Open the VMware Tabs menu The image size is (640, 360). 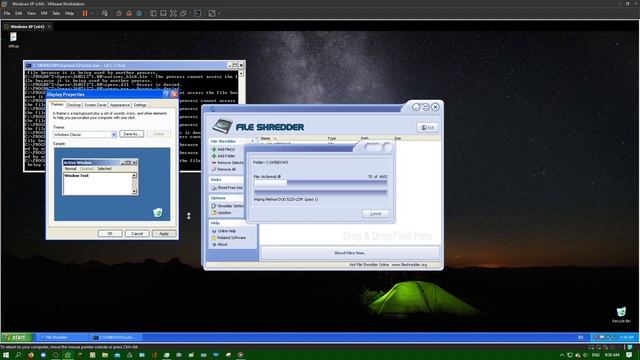56,13
